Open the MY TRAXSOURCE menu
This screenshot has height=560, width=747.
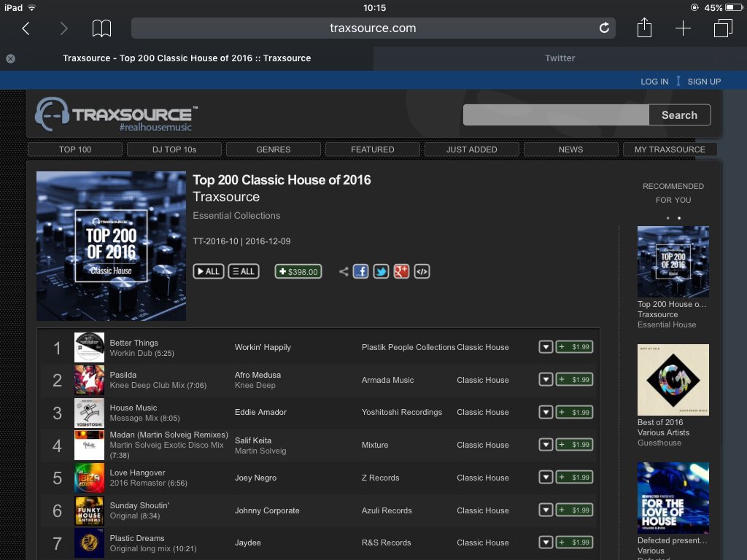[x=670, y=149]
